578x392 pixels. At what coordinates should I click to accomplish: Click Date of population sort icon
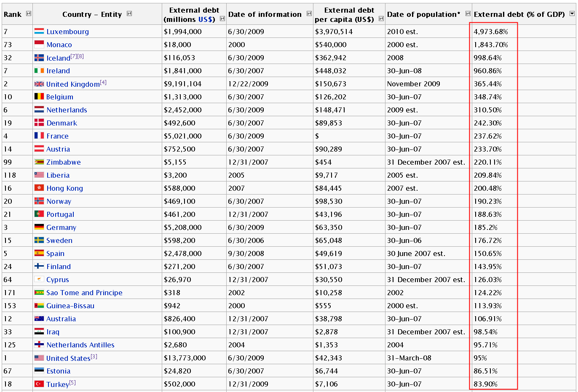468,13
